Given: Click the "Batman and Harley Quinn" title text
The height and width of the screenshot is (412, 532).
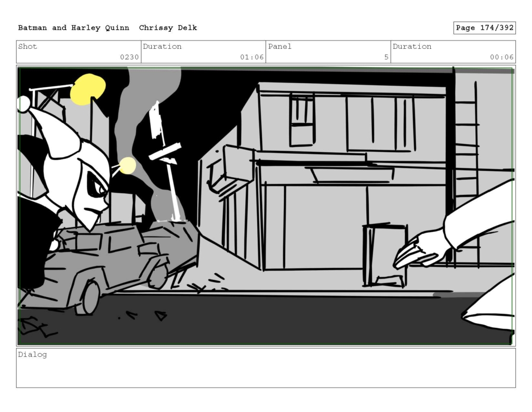Looking at the screenshot, I should (74, 28).
